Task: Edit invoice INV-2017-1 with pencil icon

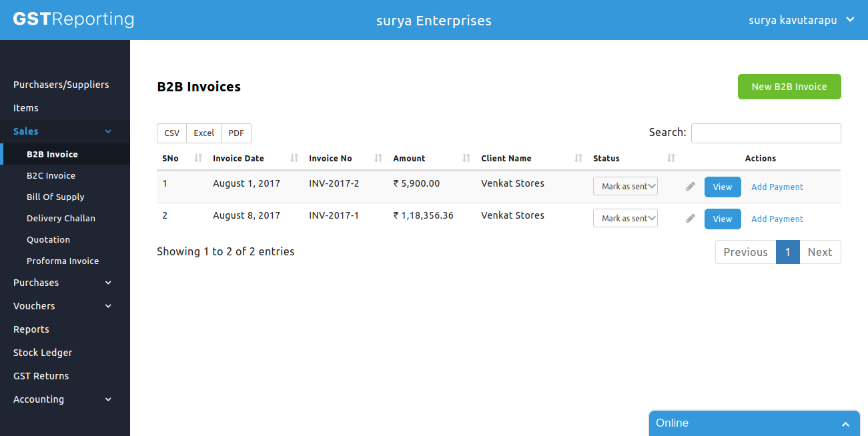Action: [x=691, y=219]
